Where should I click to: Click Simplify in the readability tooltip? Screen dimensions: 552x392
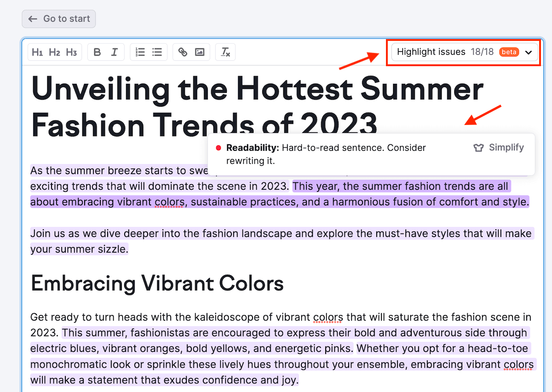506,148
